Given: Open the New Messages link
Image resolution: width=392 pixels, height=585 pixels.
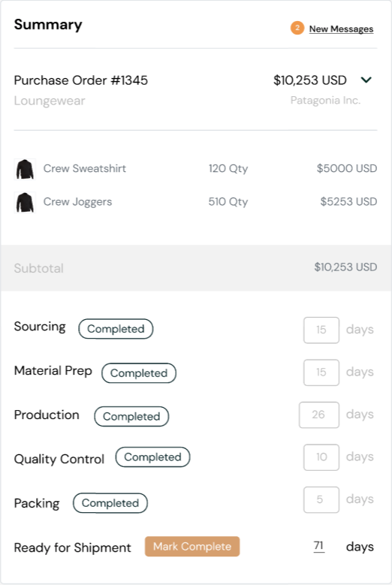Looking at the screenshot, I should click(x=341, y=29).
